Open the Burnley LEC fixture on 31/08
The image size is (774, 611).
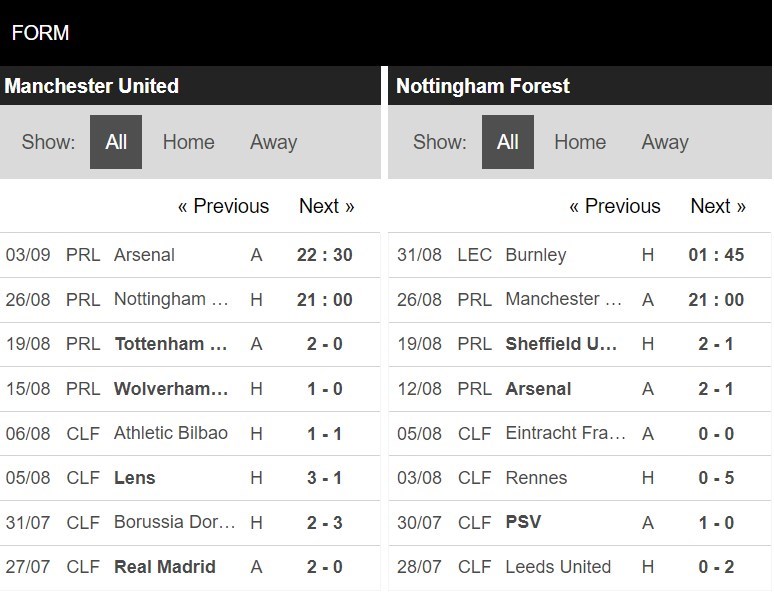pyautogui.click(x=580, y=255)
